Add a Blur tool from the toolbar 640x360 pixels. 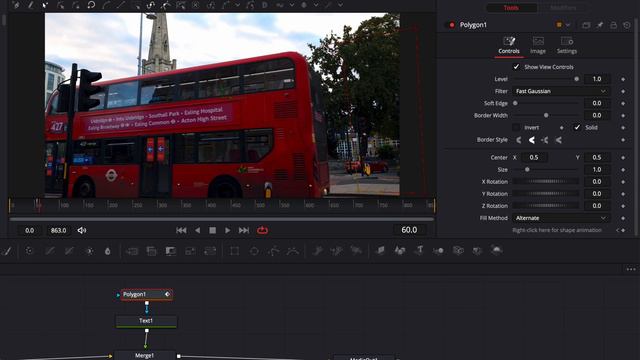[108, 251]
